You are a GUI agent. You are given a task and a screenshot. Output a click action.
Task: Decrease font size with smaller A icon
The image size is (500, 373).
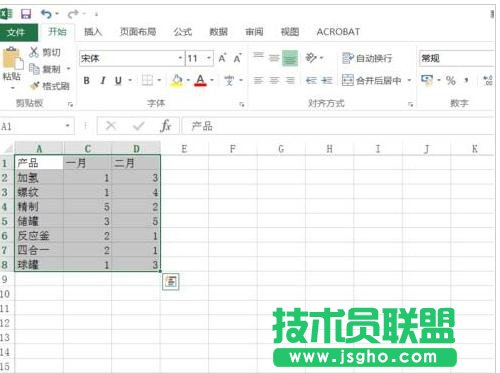(237, 58)
